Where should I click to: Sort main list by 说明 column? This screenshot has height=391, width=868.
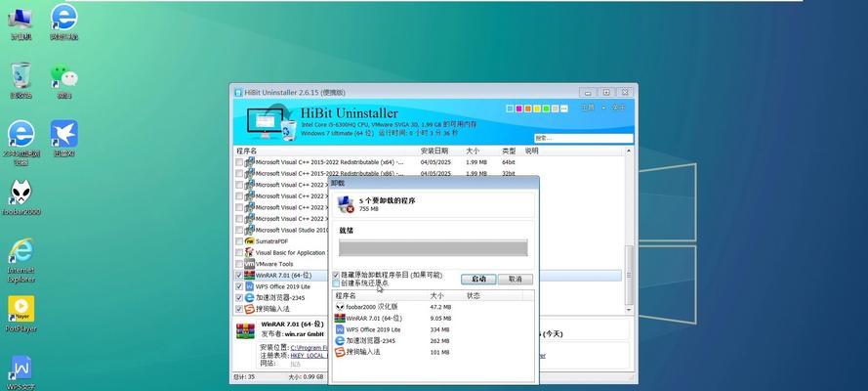[531, 151]
